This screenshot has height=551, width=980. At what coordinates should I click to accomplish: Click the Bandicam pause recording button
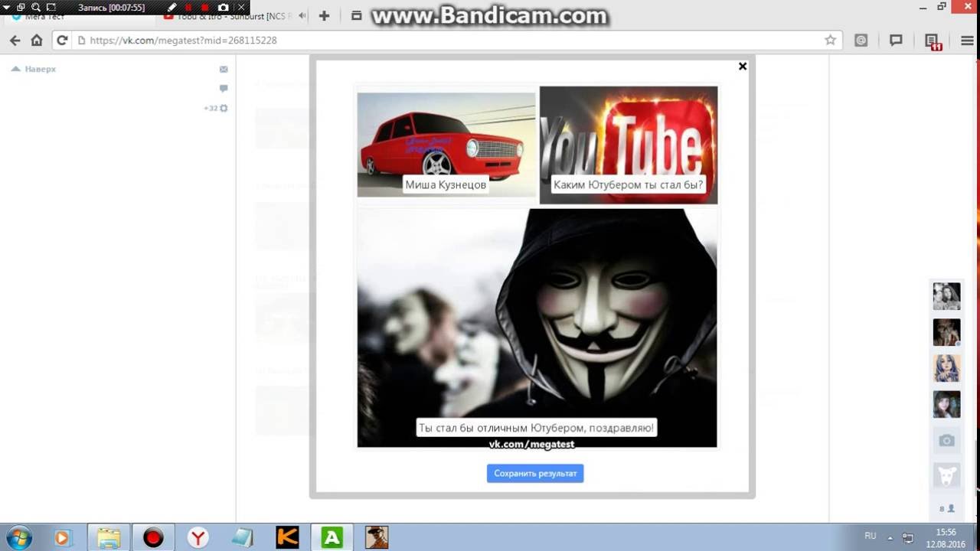pyautogui.click(x=188, y=7)
